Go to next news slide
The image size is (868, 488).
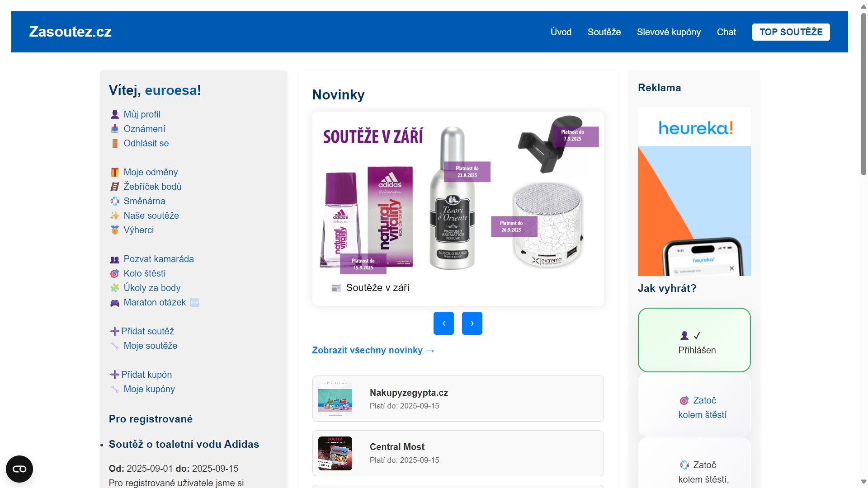[472, 324]
